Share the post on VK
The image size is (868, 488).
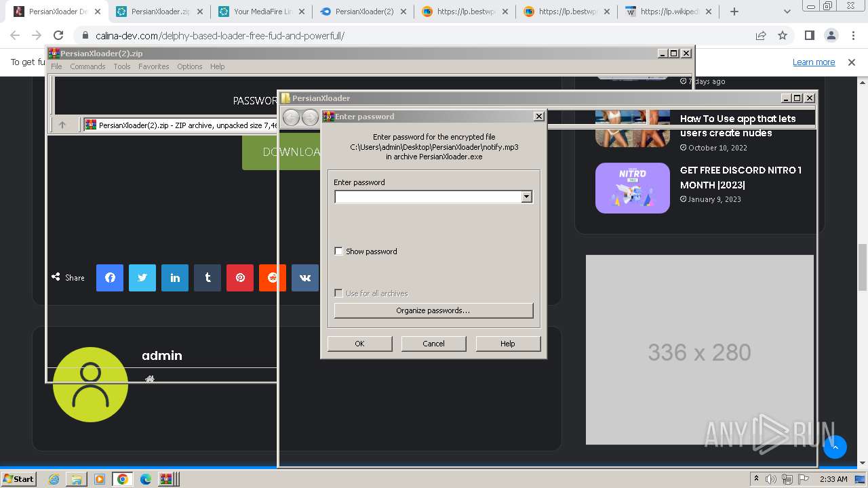(x=305, y=278)
